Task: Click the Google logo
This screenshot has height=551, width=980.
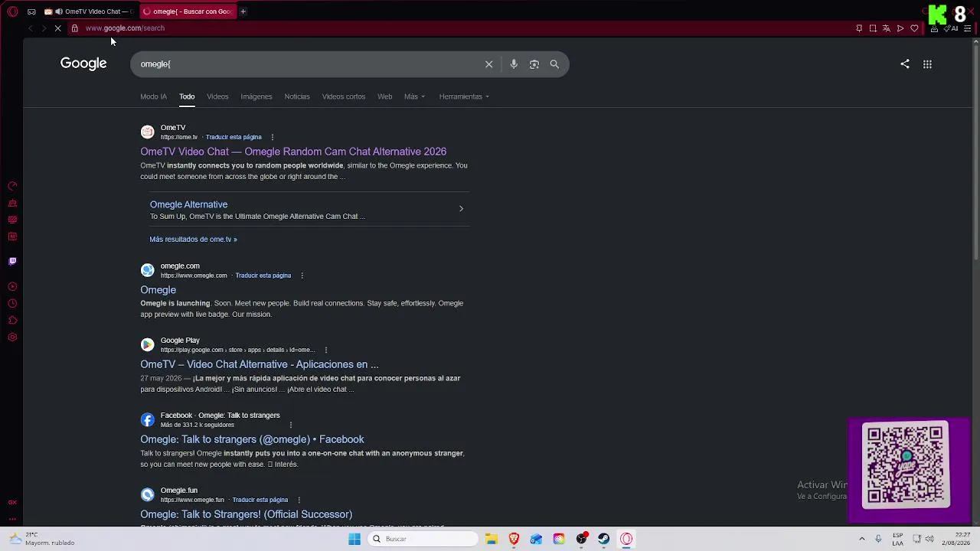Action: pos(83,64)
